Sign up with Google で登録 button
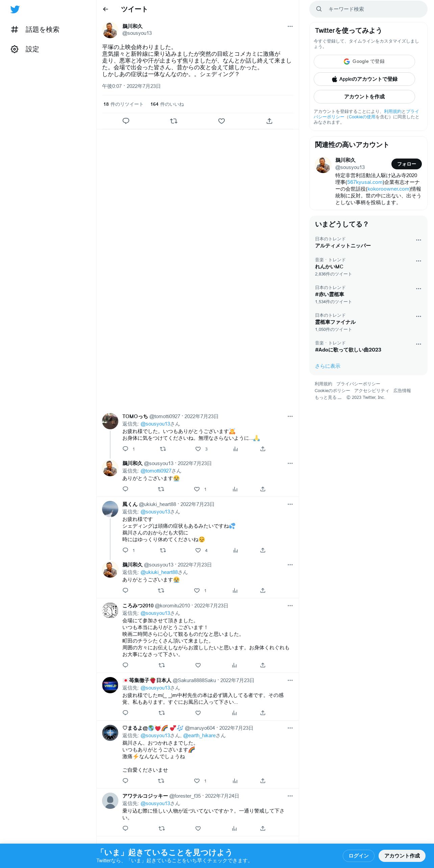 click(364, 62)
